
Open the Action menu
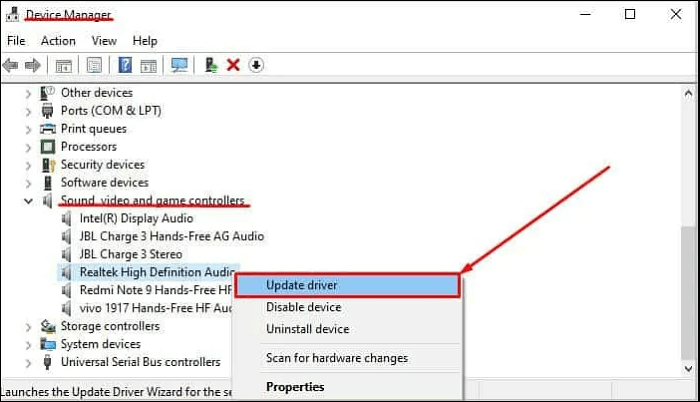click(58, 41)
